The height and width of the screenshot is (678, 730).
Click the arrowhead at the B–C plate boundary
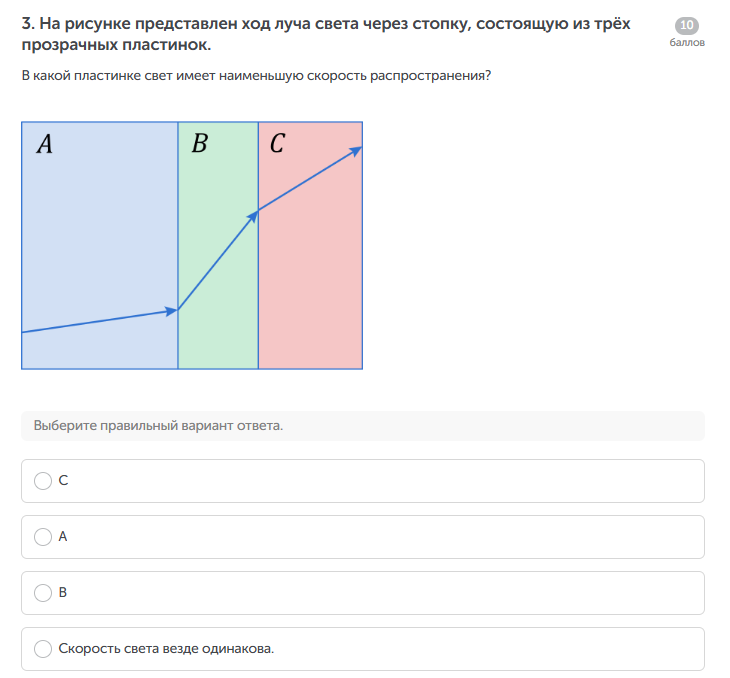[x=253, y=215]
